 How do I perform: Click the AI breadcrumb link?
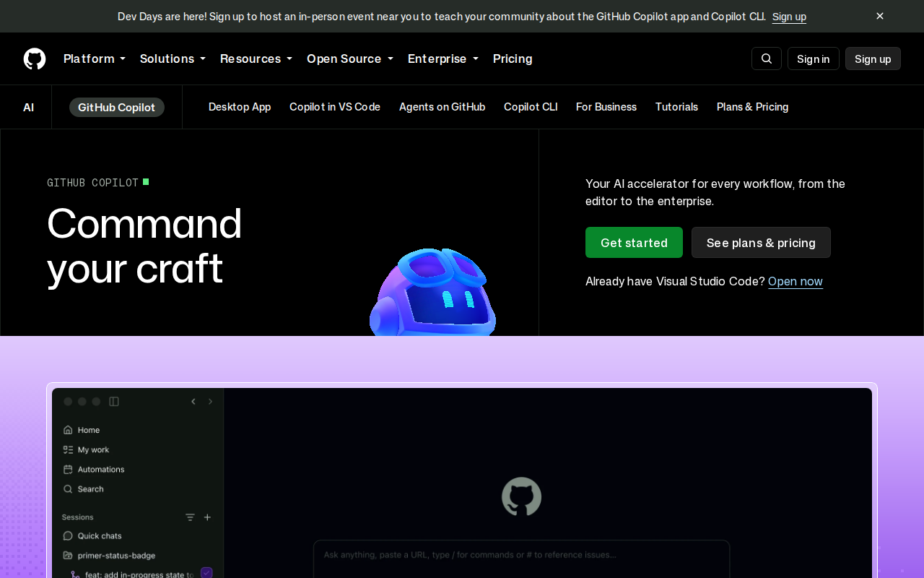point(29,107)
